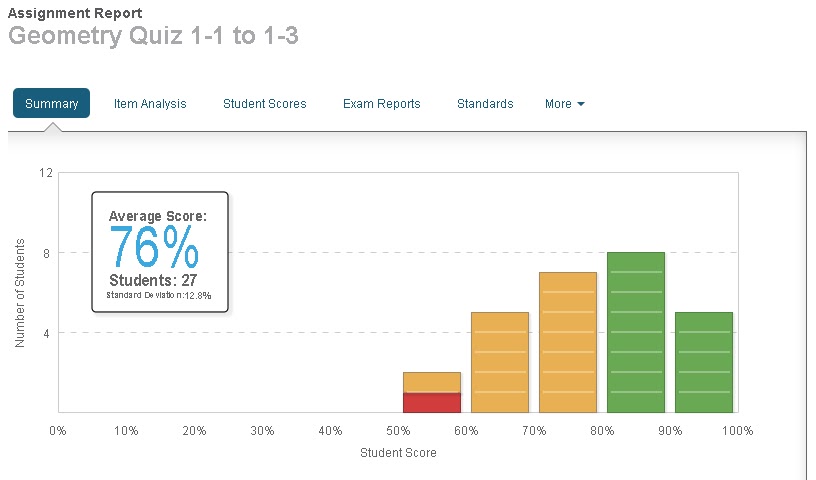Select the orange 60%-70% score bar
This screenshot has width=816, height=480.
pyautogui.click(x=500, y=362)
